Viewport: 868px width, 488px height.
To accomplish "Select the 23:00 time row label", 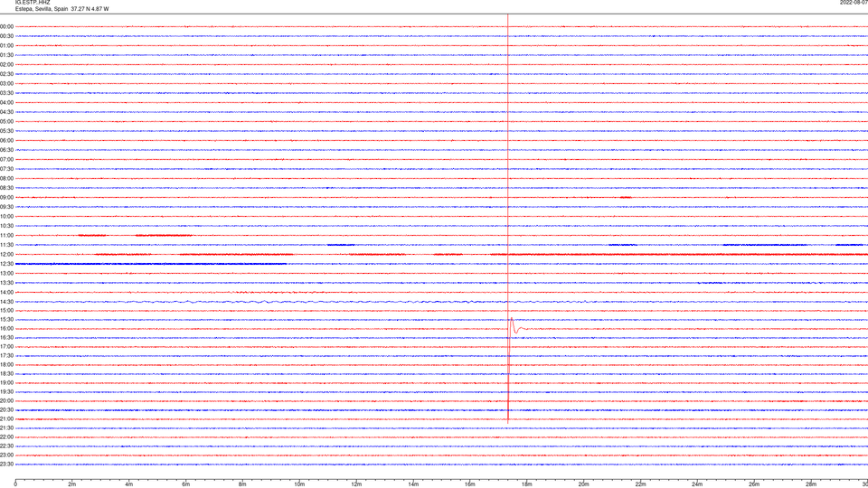I will (x=6, y=455).
